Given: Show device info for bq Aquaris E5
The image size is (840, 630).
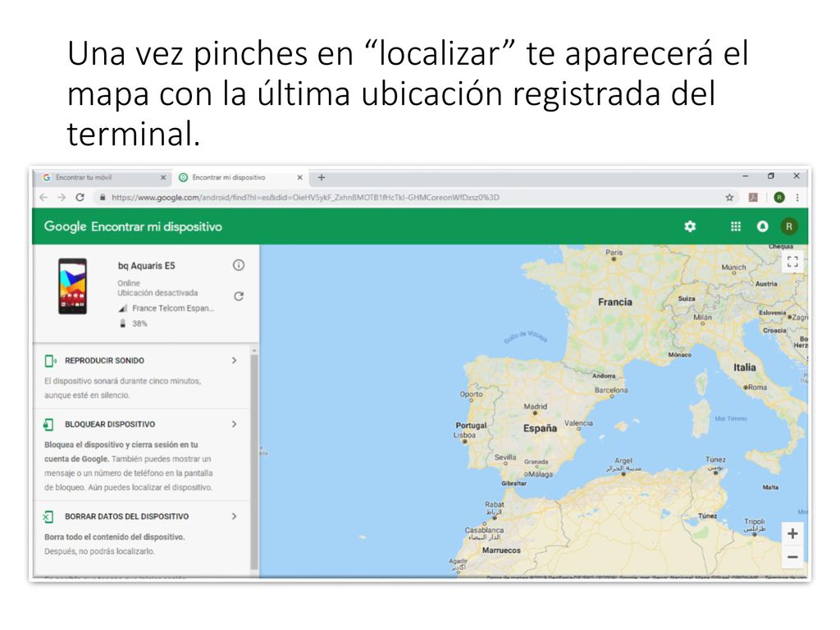Looking at the screenshot, I should pyautogui.click(x=239, y=265).
